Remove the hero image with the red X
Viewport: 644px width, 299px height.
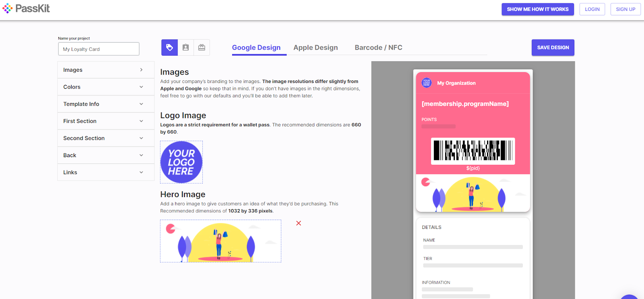tap(299, 223)
